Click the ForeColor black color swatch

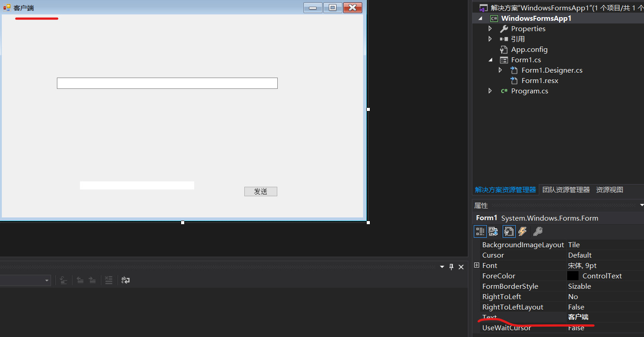(x=573, y=276)
